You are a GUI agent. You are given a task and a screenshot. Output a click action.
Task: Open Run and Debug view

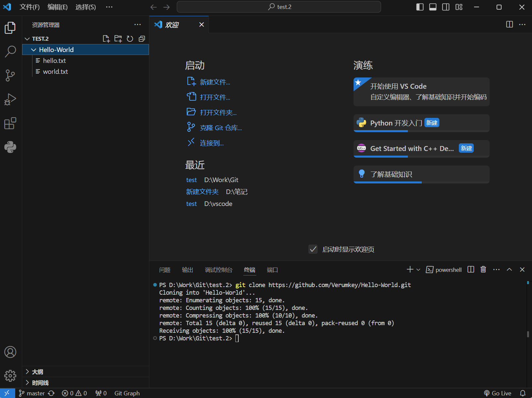10,99
